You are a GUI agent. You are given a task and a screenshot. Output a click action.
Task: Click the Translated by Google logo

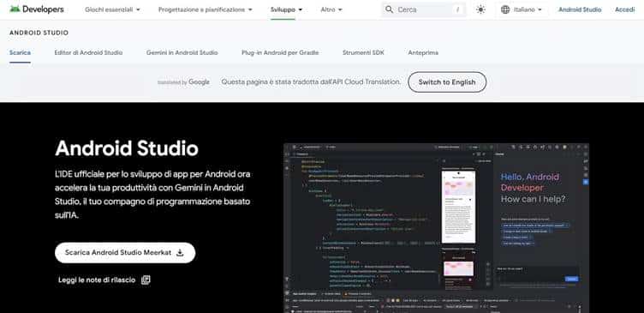click(x=183, y=81)
